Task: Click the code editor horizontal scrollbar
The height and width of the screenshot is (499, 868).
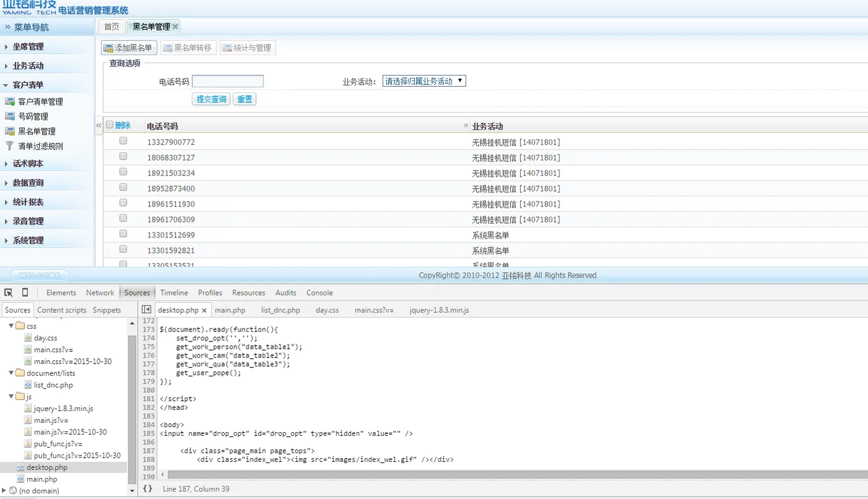Action: tap(517, 475)
